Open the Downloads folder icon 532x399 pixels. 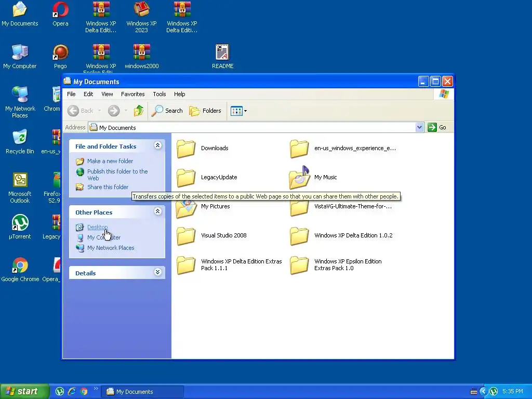point(186,148)
